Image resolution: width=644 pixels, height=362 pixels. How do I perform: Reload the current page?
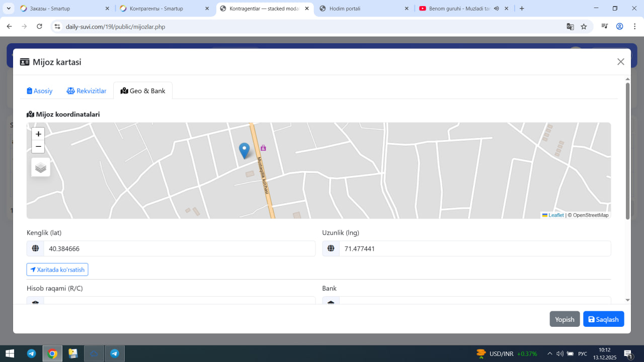coord(40,27)
